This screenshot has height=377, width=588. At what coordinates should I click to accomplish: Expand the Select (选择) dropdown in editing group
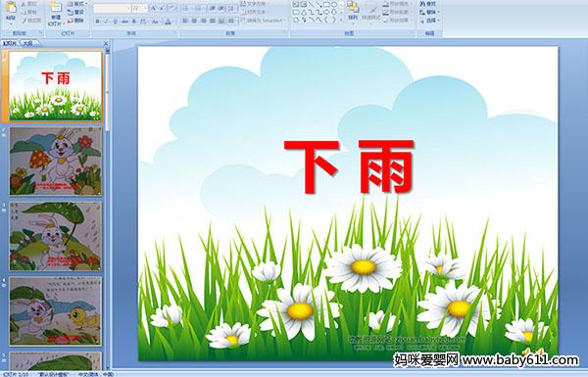coord(430,21)
